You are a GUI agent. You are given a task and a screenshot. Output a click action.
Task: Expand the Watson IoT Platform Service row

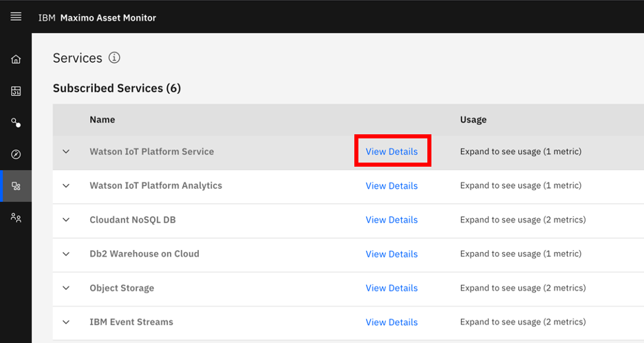66,152
